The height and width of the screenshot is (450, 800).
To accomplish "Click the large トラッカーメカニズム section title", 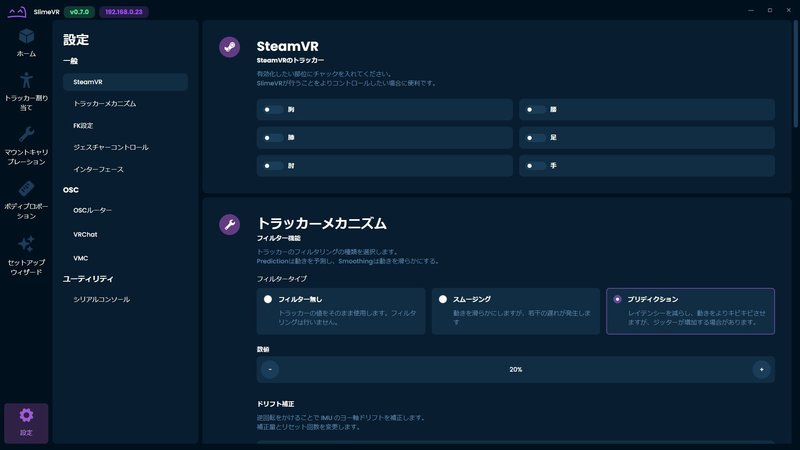I will 322,223.
